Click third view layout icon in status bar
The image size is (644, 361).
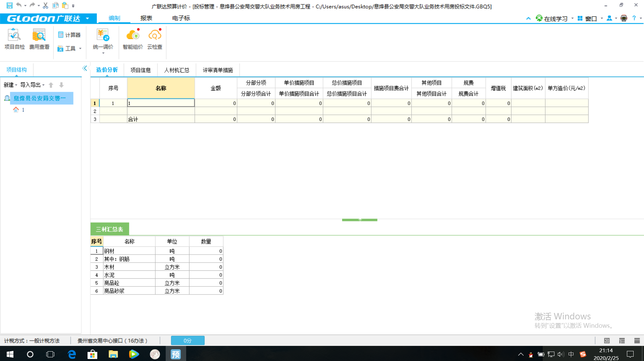[637, 341]
